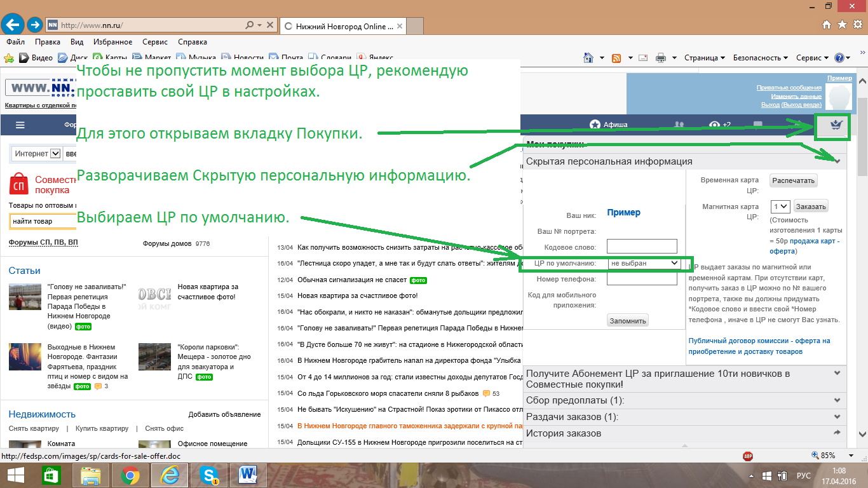
Task: Click the search magnifier in address bar
Action: (250, 25)
